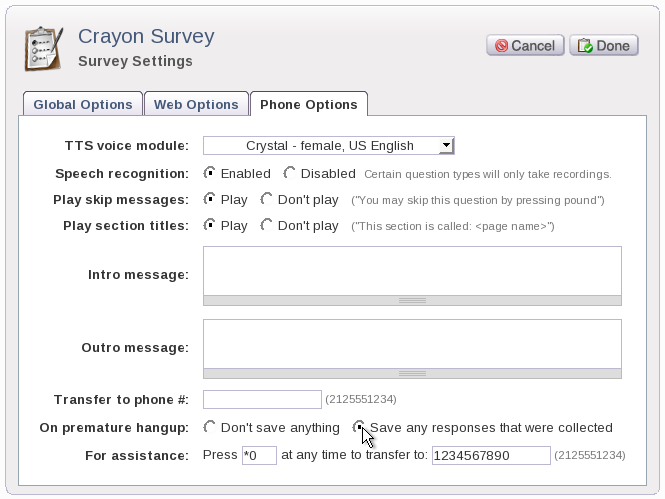
Task: Open the TTS voice module dropdown arrow
Action: coord(446,145)
